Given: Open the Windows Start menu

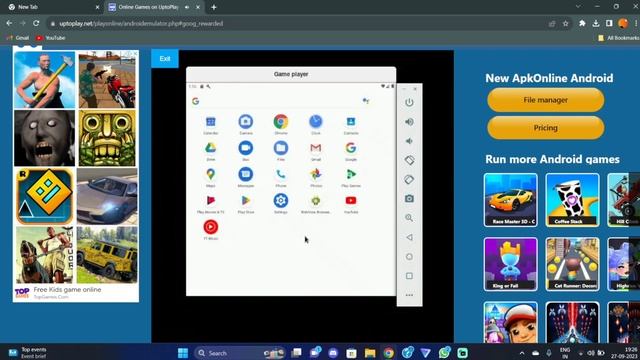Looking at the screenshot, I should coord(183,353).
